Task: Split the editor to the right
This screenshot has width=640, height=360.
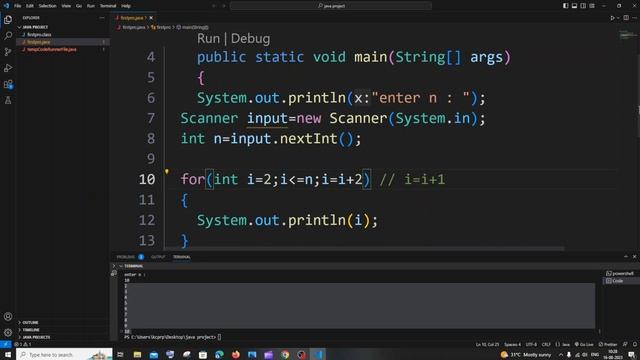Action: (x=626, y=18)
